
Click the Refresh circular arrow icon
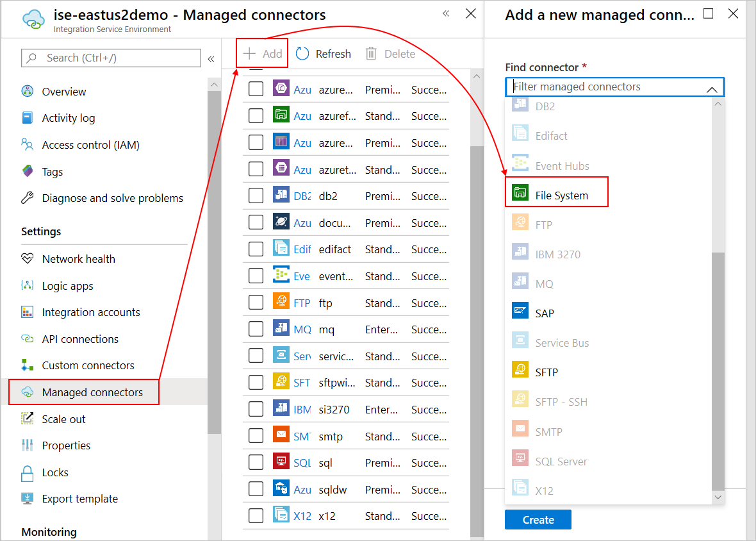pyautogui.click(x=302, y=53)
